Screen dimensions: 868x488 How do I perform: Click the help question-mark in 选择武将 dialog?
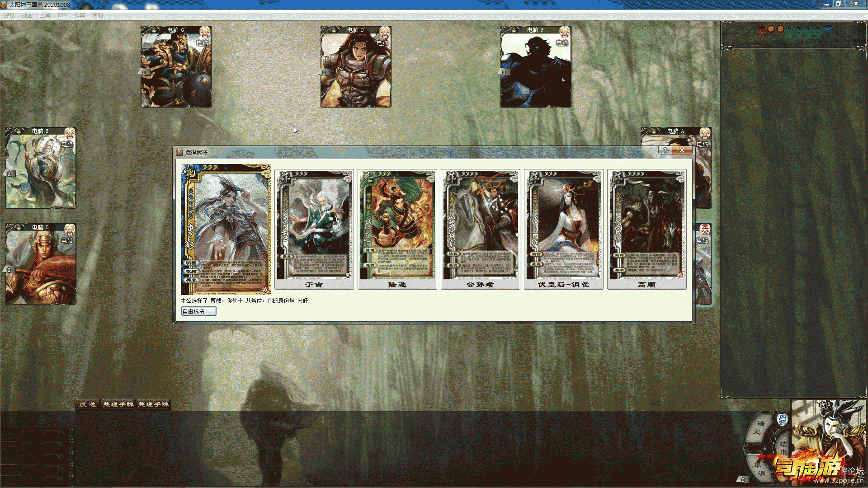pyautogui.click(x=665, y=150)
